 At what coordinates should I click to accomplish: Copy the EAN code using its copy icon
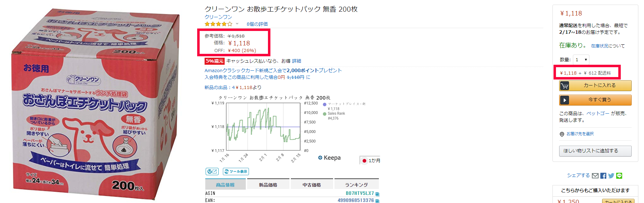point(377,201)
